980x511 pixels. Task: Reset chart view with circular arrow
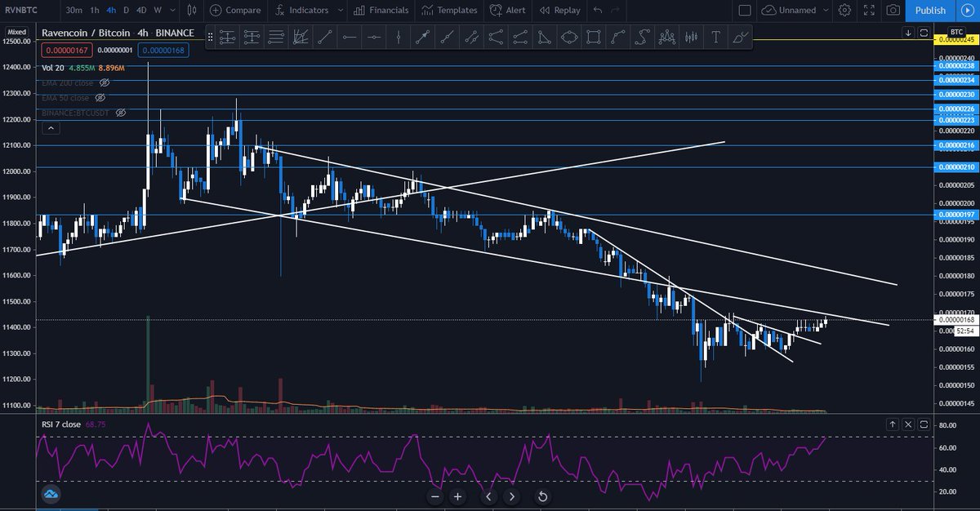pos(542,496)
